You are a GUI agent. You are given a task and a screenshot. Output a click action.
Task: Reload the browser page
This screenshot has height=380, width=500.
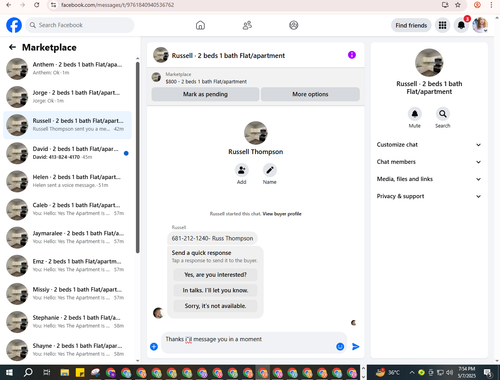coord(37,5)
